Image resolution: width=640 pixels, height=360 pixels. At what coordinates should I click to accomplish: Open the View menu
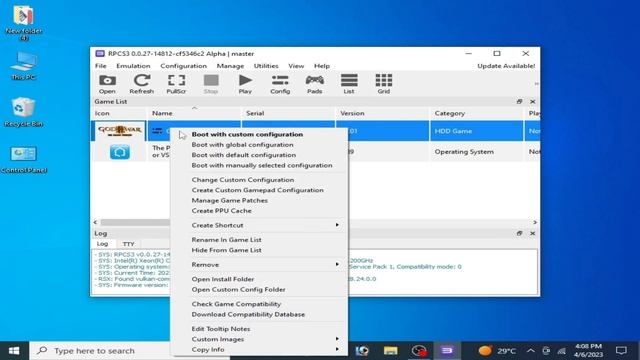[x=296, y=66]
